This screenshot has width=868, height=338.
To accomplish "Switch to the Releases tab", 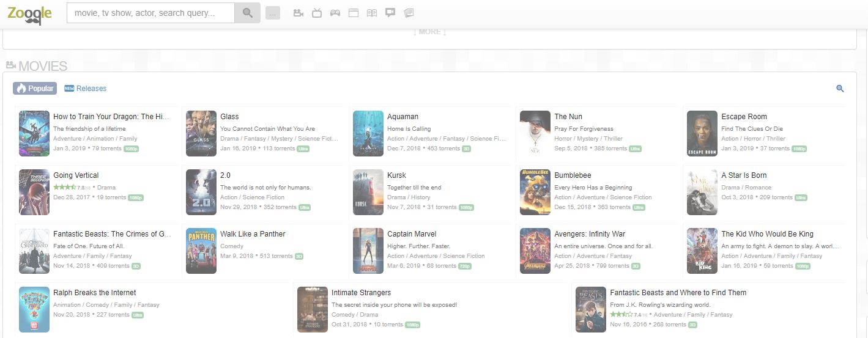I will pos(86,89).
